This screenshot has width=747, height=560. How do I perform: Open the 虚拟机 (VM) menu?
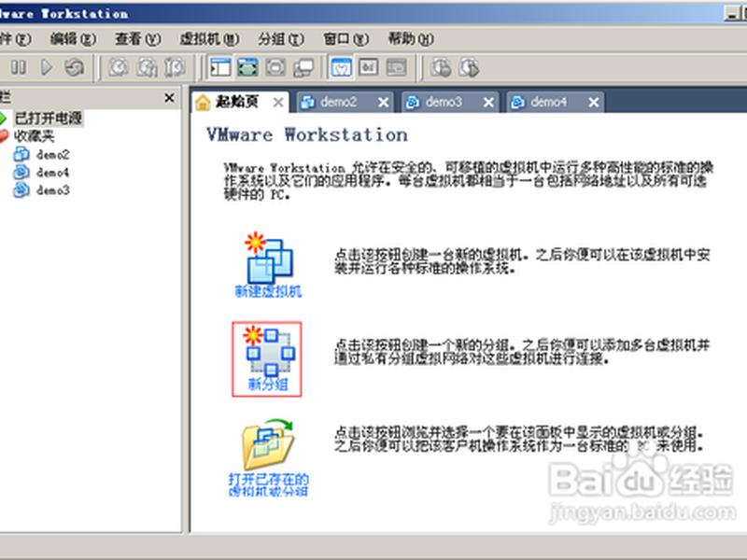click(x=209, y=38)
